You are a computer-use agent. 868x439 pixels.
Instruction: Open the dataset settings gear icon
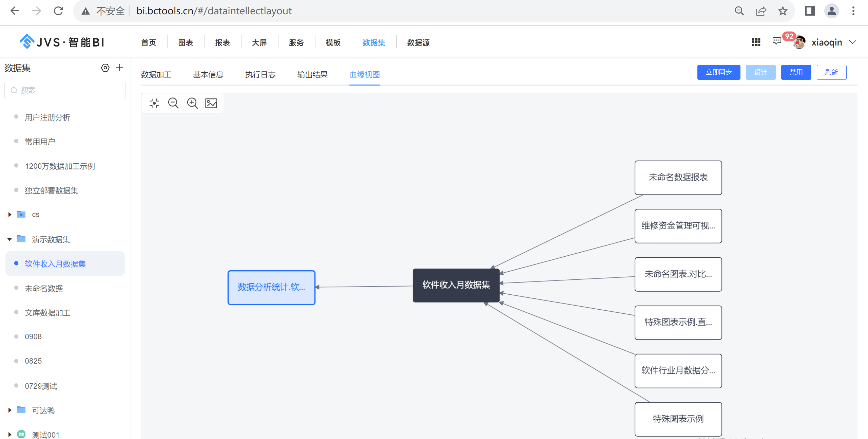105,68
